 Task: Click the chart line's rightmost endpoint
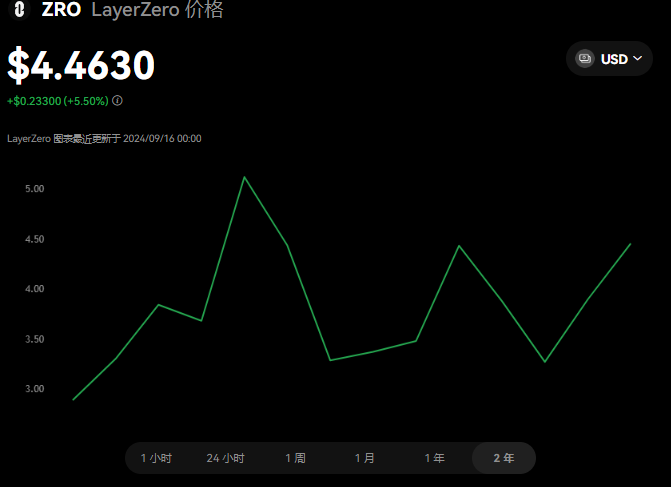[630, 244]
